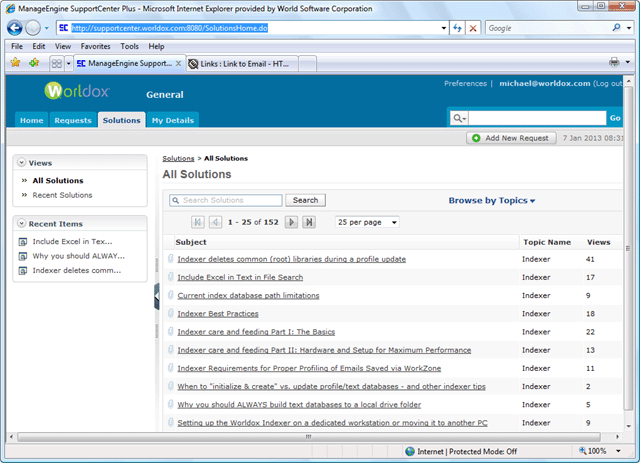Click the Add to Favorites star-plus icon
640x463 pixels.
pos(34,62)
